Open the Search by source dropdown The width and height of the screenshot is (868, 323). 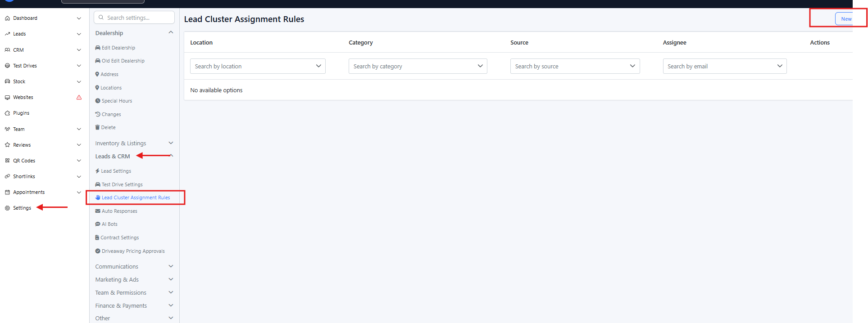pos(574,66)
